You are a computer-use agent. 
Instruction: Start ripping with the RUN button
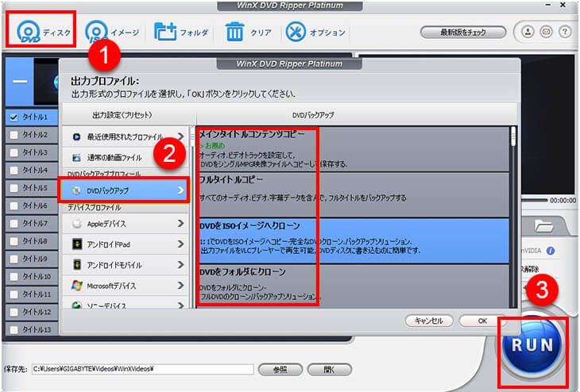pos(532,345)
